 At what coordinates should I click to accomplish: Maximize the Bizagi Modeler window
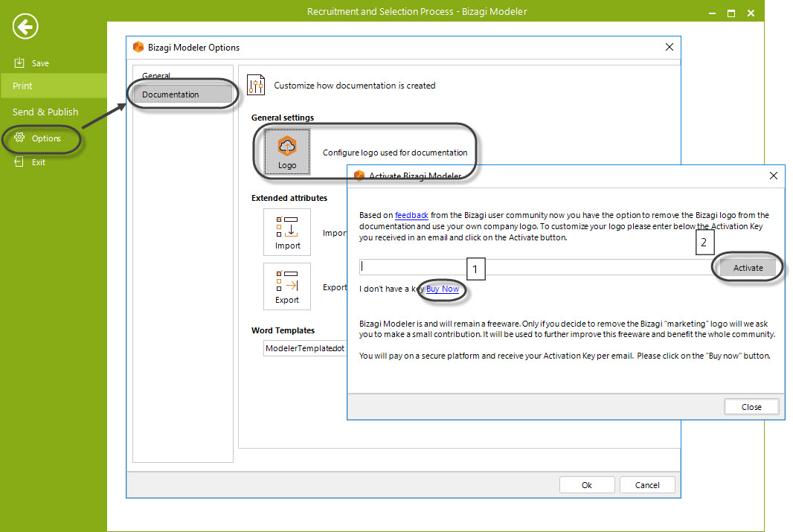731,13
